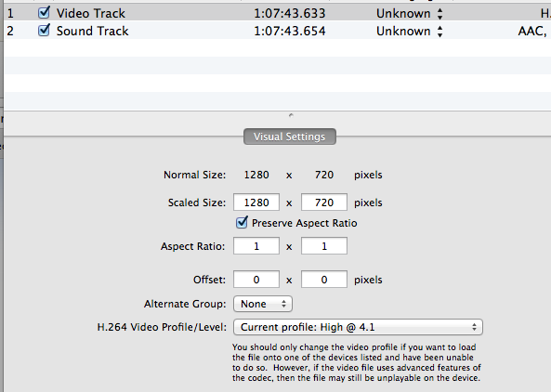
Task: Click the Scaled Size height field
Action: (x=324, y=203)
